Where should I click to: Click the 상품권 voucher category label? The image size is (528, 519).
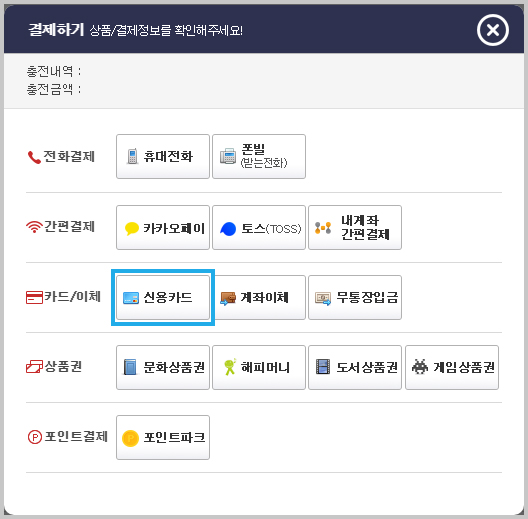pos(63,366)
